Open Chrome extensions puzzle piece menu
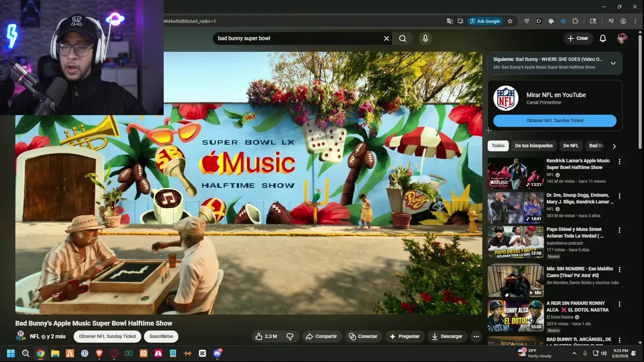This screenshot has width=644, height=362. click(575, 21)
